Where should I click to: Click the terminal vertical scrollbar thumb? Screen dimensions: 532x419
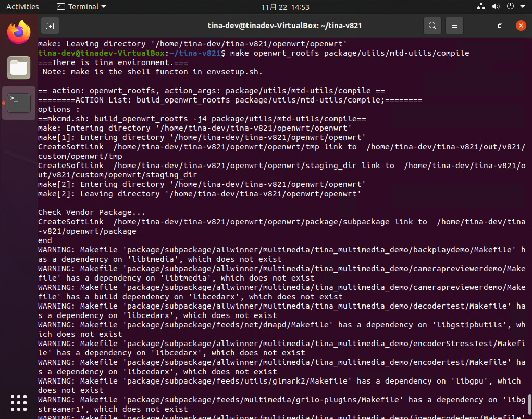pyautogui.click(x=529, y=403)
